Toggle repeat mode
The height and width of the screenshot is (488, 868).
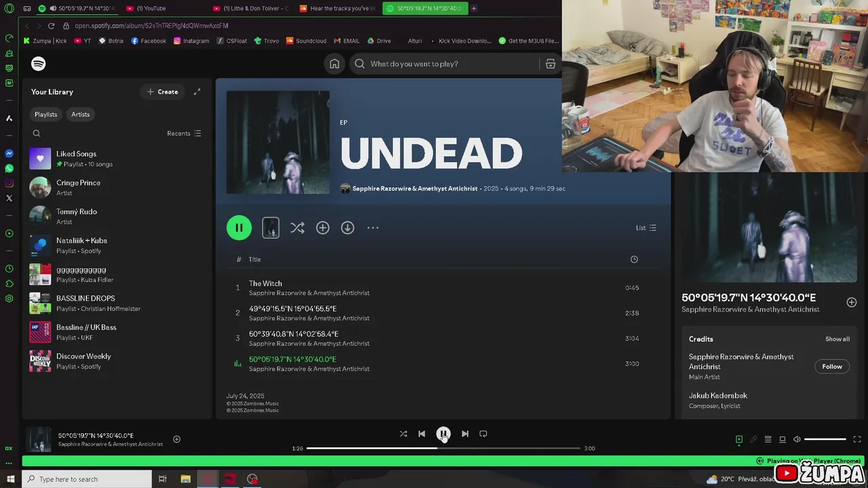coord(484,434)
